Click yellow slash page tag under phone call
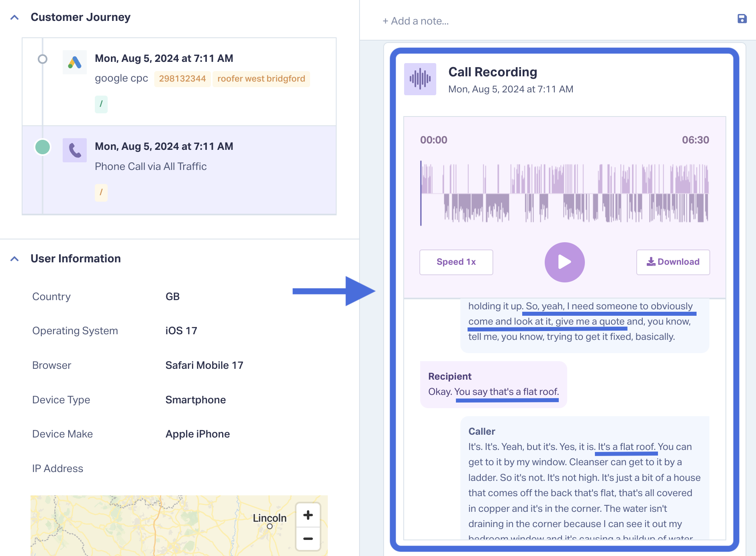756x556 pixels. (x=101, y=192)
